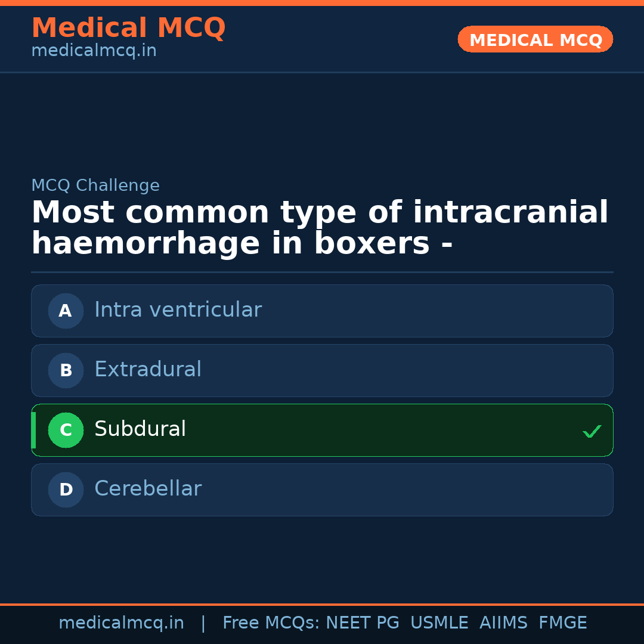The height and width of the screenshot is (644, 644).
Task: Click the intracranial haemorrhage question text
Action: pyautogui.click(x=320, y=228)
